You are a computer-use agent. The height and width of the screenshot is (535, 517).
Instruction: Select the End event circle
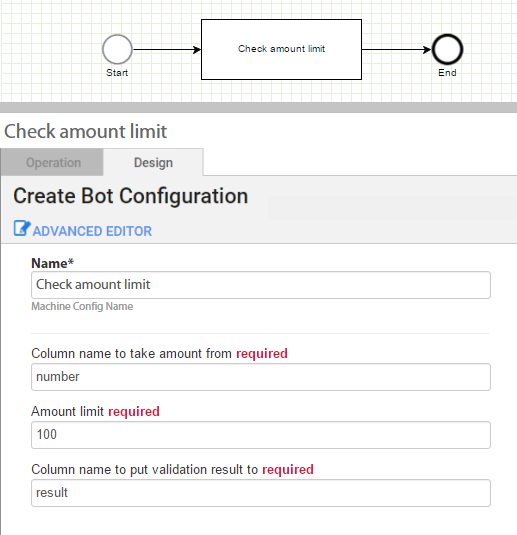point(447,49)
